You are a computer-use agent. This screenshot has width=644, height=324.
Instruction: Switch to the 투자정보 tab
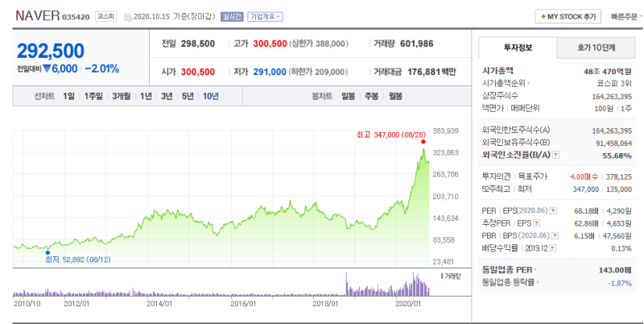coord(518,48)
